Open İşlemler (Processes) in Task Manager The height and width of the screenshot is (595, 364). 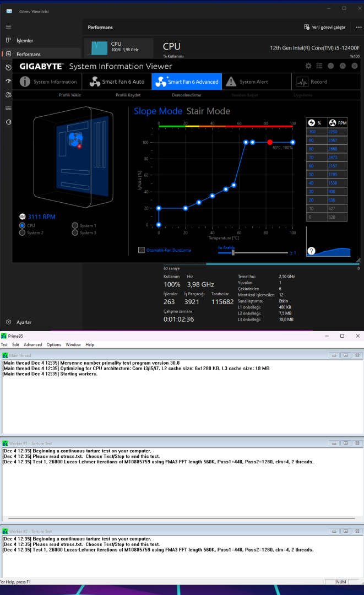click(41, 41)
